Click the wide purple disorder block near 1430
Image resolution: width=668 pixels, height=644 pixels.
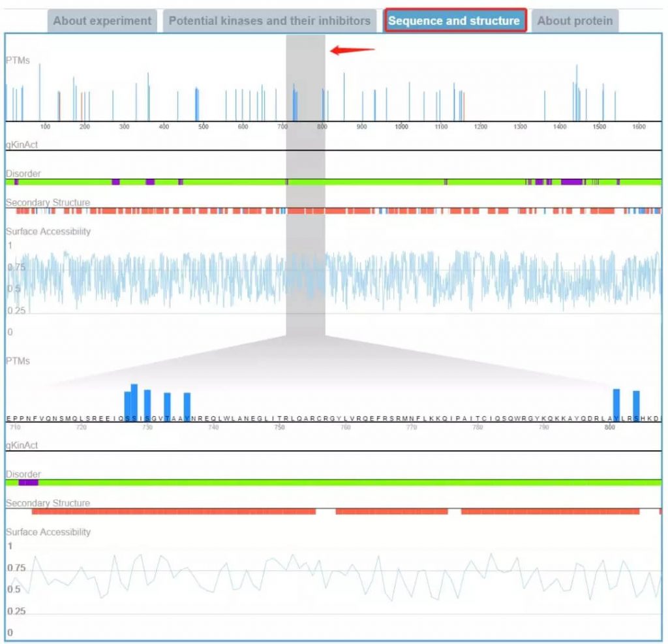point(571,182)
